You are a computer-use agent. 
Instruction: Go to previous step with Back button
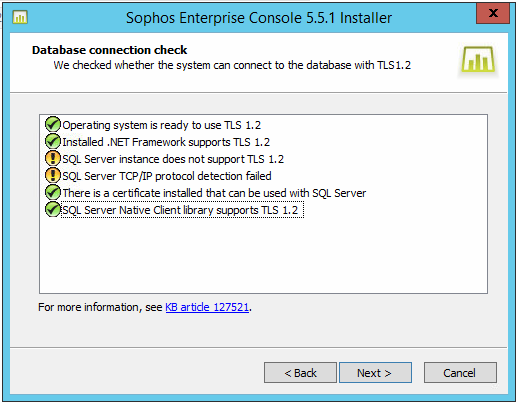point(300,373)
